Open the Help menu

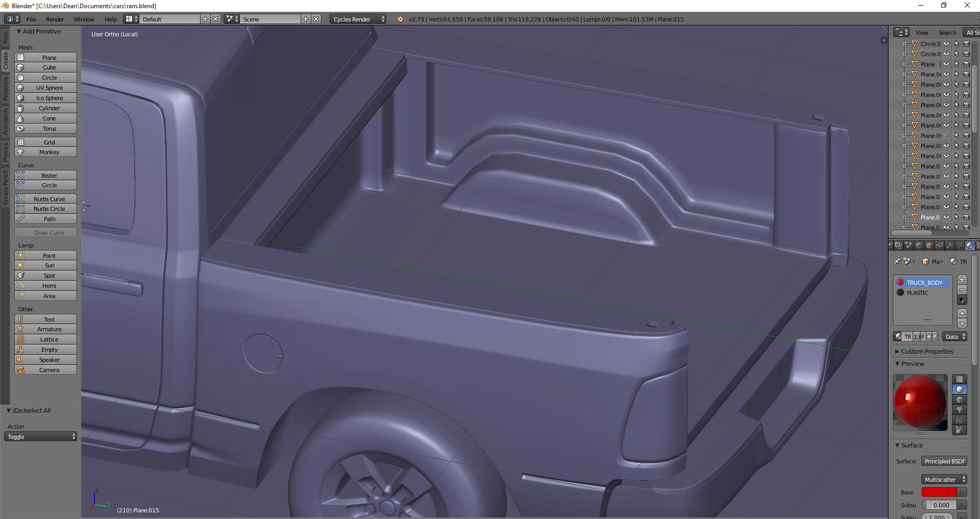(111, 19)
